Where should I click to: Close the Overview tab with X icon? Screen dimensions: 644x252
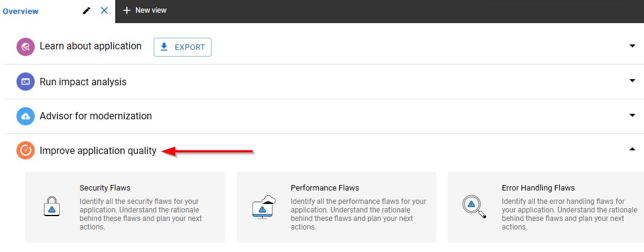(x=104, y=10)
